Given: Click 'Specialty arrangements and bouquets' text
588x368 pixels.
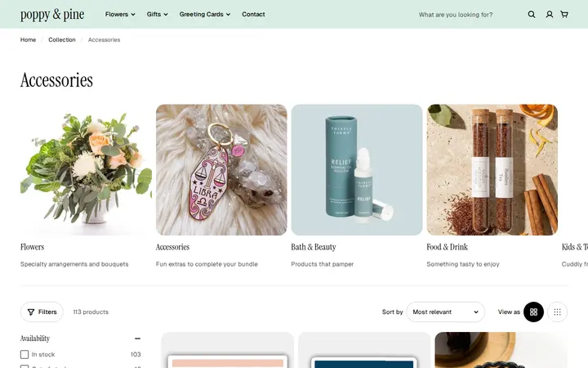Looking at the screenshot, I should 74,264.
